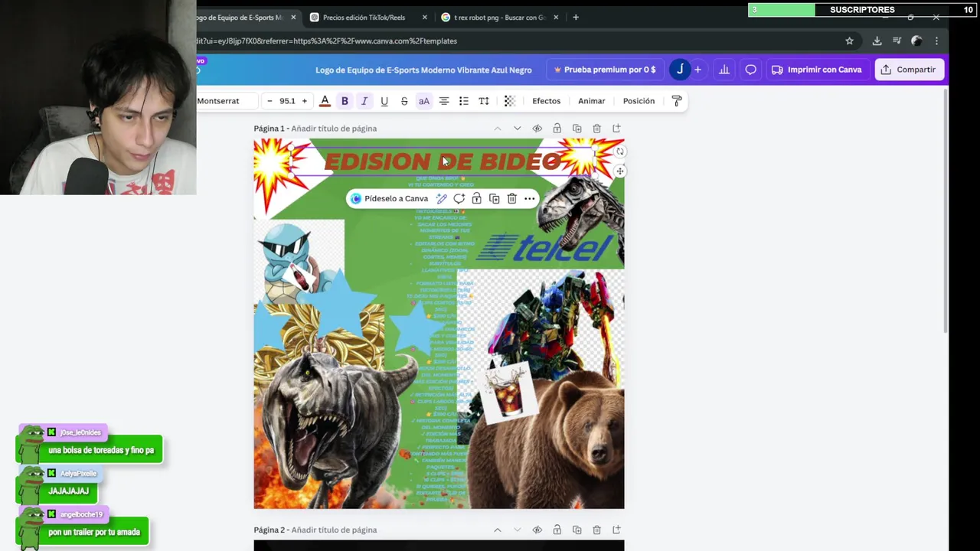Close the t rex robot png tab
980x551 pixels.
pos(556,18)
